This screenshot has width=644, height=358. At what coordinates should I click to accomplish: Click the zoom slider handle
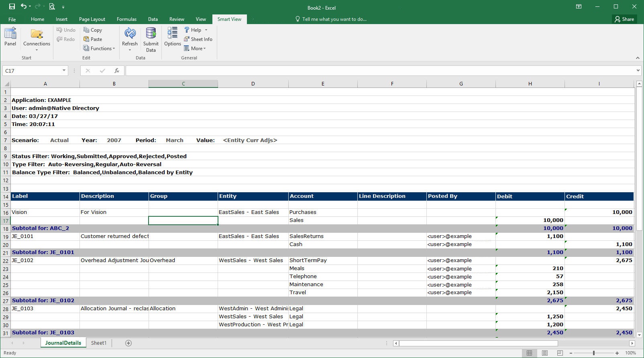point(594,353)
